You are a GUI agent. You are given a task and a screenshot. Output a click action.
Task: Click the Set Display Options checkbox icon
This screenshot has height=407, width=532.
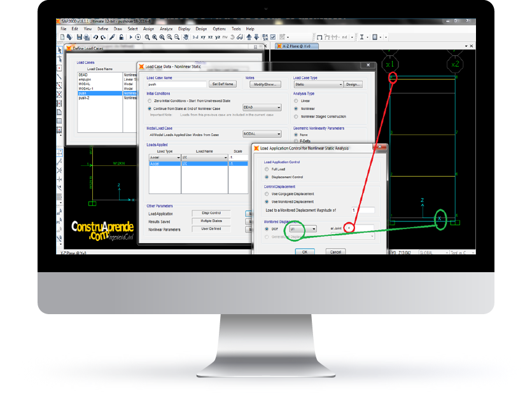273,37
